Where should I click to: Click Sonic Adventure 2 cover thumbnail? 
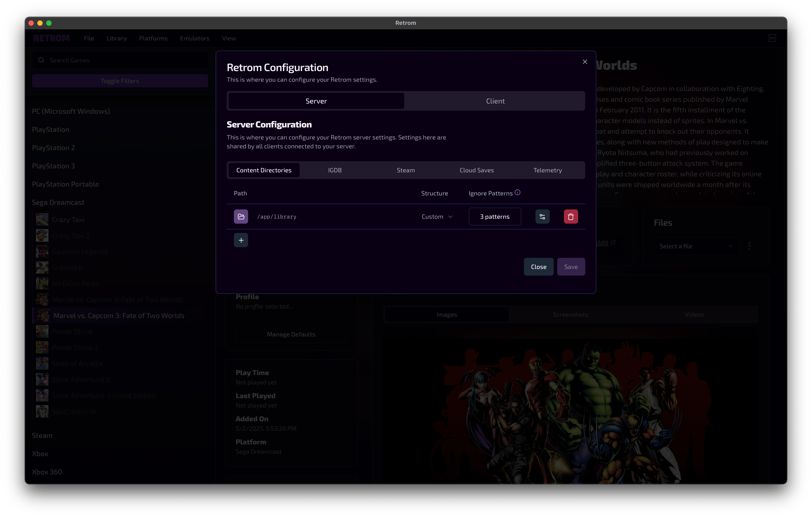(42, 379)
